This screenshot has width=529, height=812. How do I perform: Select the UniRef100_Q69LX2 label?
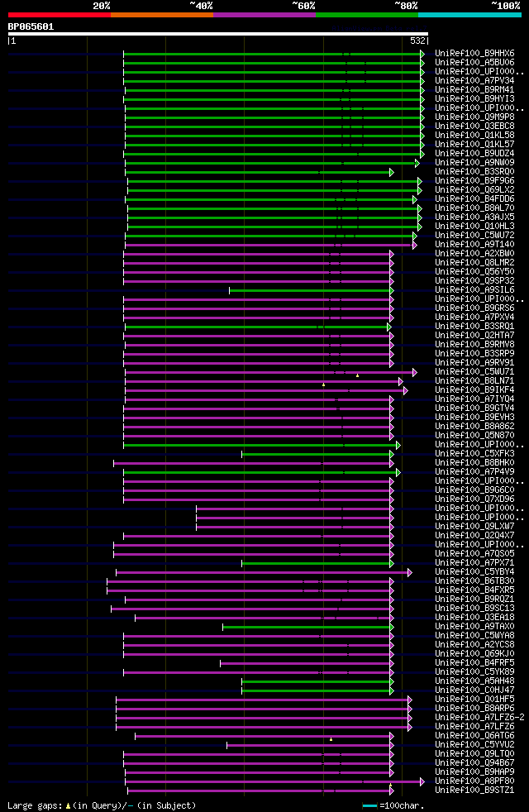[474, 189]
